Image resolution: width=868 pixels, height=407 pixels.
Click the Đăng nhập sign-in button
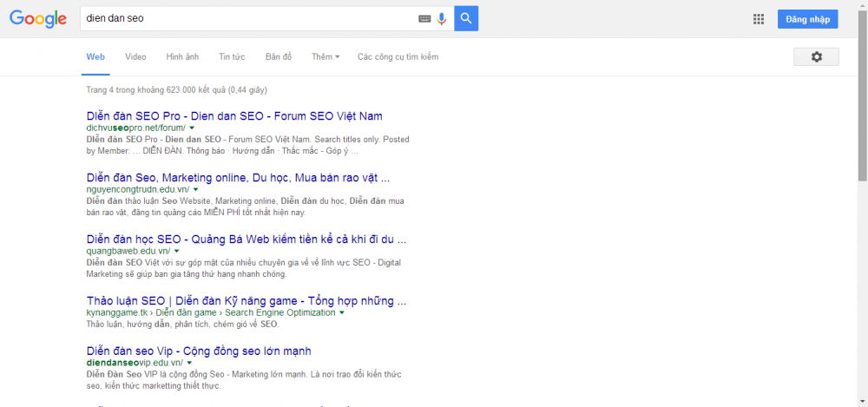807,19
